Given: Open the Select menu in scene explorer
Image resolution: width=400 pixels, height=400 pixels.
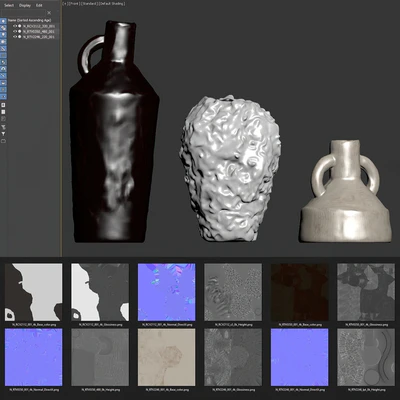Looking at the screenshot, I should tap(9, 5).
